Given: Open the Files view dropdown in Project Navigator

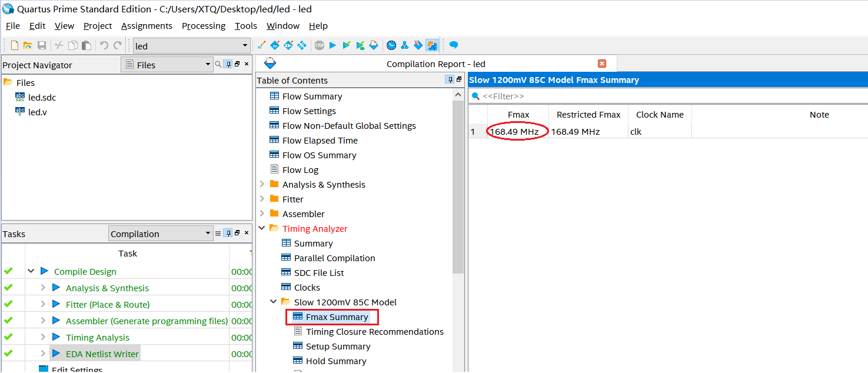Looking at the screenshot, I should 167,65.
